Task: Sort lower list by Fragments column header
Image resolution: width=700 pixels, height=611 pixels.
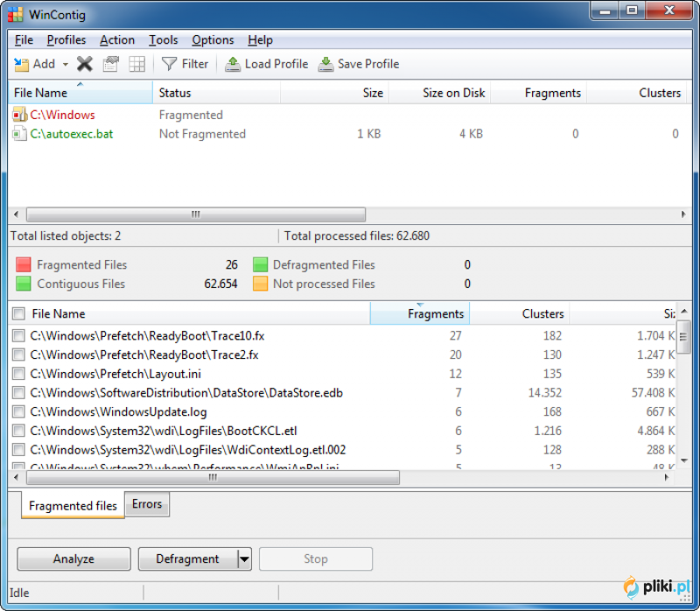Action: 420,313
